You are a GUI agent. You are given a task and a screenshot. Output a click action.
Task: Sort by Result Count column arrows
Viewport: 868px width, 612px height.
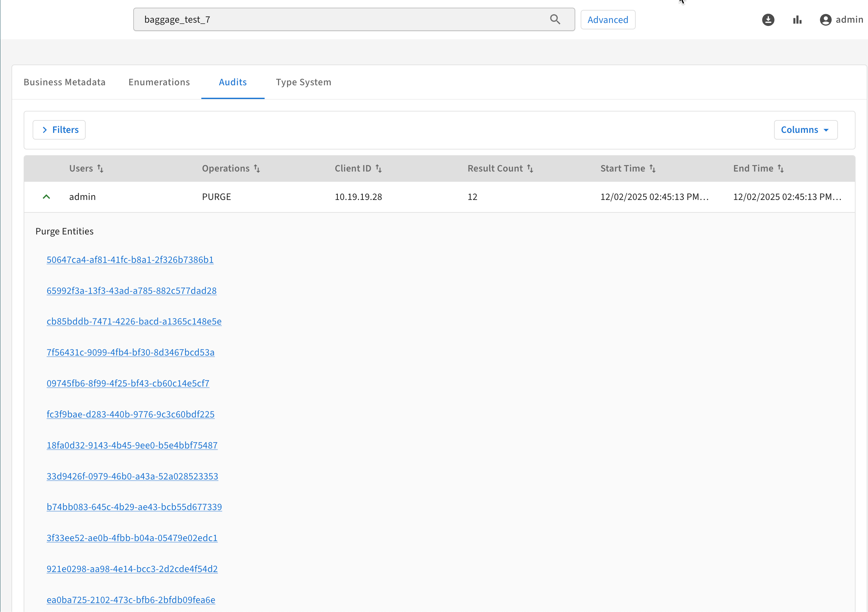click(x=530, y=168)
